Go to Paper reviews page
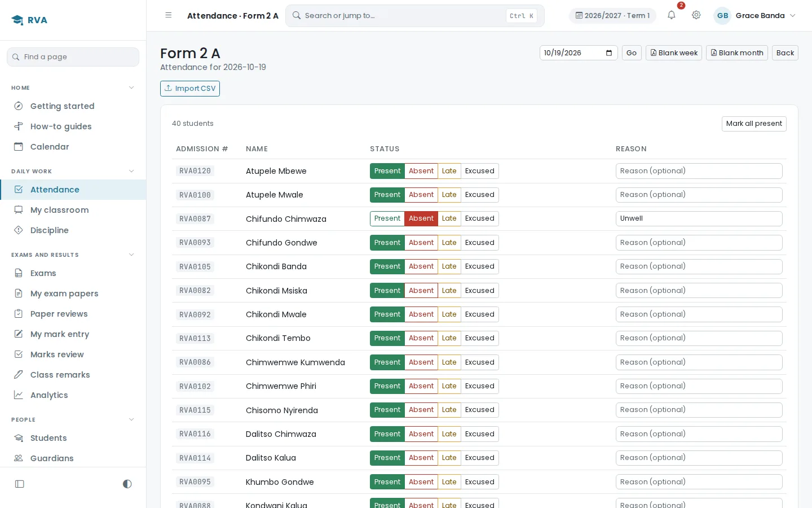The image size is (812, 508). tap(73, 314)
